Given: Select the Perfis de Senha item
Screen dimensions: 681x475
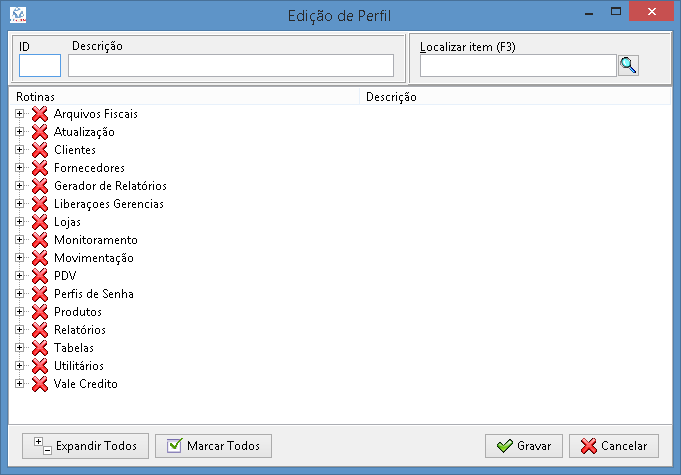Looking at the screenshot, I should click(94, 294).
